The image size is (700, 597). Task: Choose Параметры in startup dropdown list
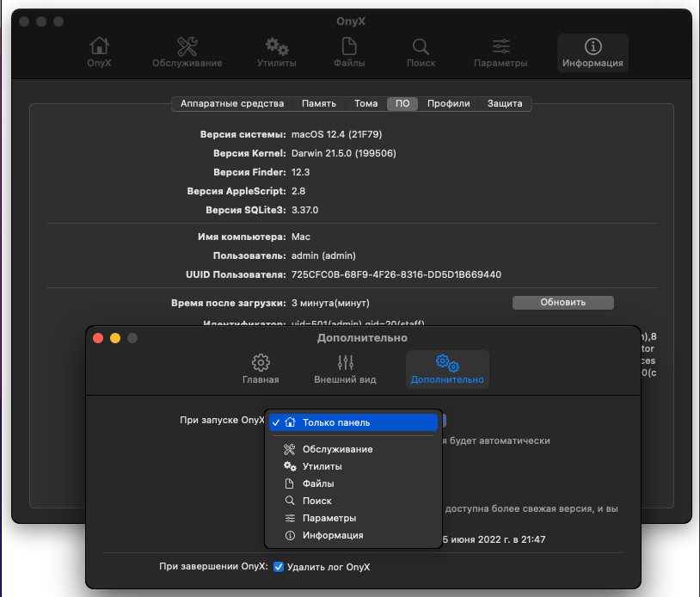pos(353,518)
